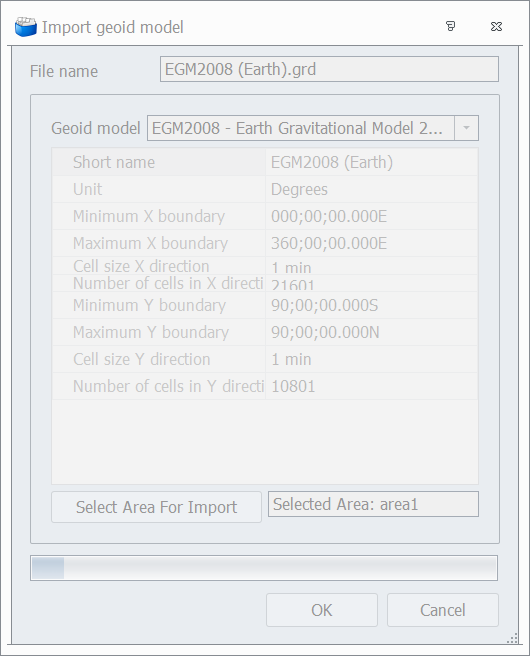The width and height of the screenshot is (530, 656).
Task: Select the Maximum X boundary label
Action: coord(151,243)
